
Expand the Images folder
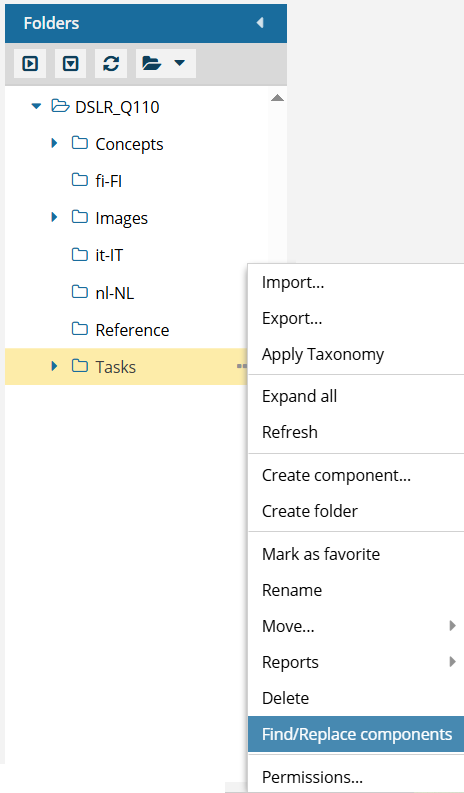[x=55, y=217]
